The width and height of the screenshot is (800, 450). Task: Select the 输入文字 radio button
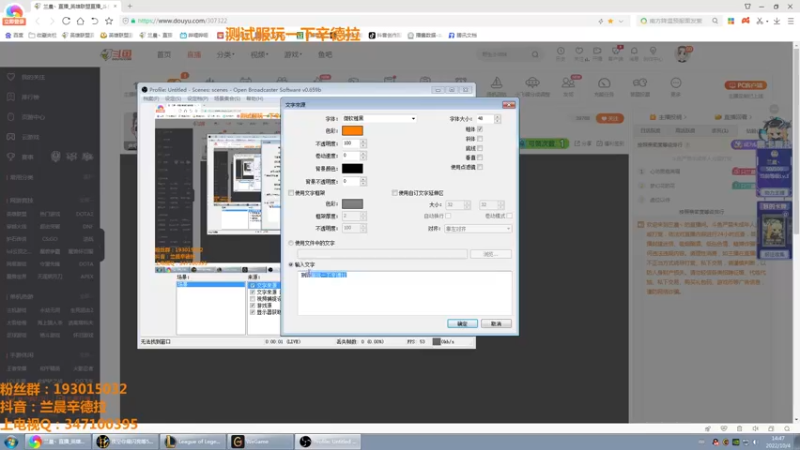click(291, 265)
